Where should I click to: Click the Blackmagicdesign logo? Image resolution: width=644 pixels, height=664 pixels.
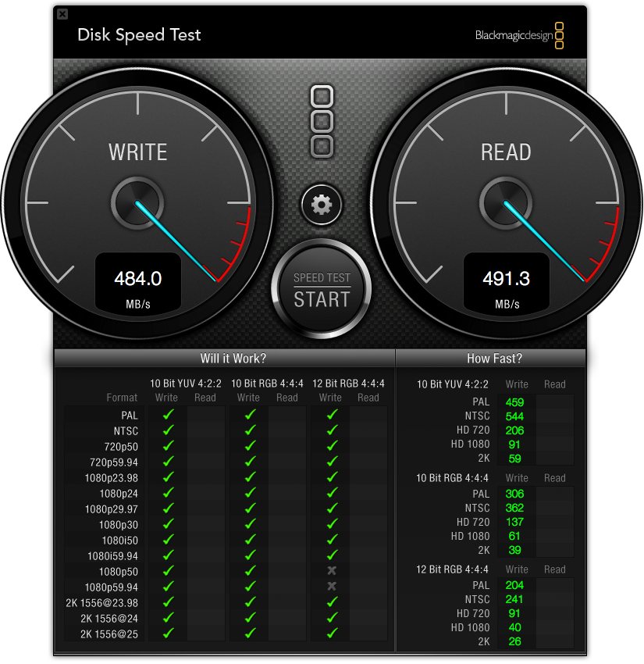519,35
